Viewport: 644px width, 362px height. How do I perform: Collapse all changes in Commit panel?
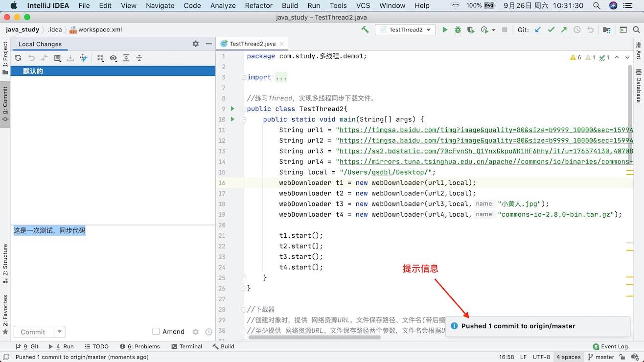coord(139,58)
